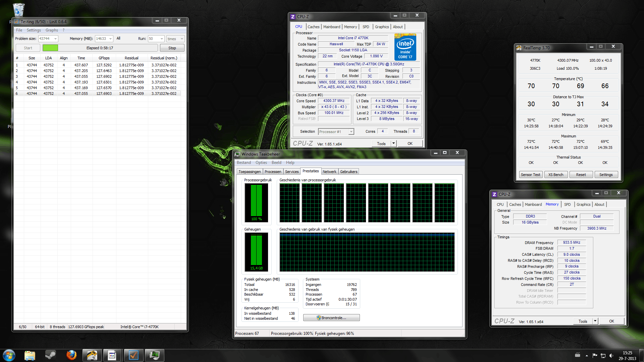
Task: Open the Recycle Bin on the desktop
Action: point(18,9)
